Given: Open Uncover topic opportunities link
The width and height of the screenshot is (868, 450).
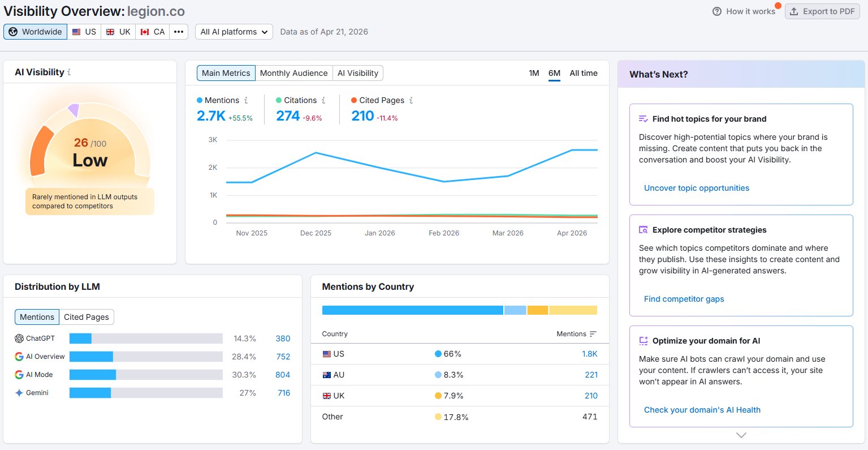Looking at the screenshot, I should (x=697, y=188).
